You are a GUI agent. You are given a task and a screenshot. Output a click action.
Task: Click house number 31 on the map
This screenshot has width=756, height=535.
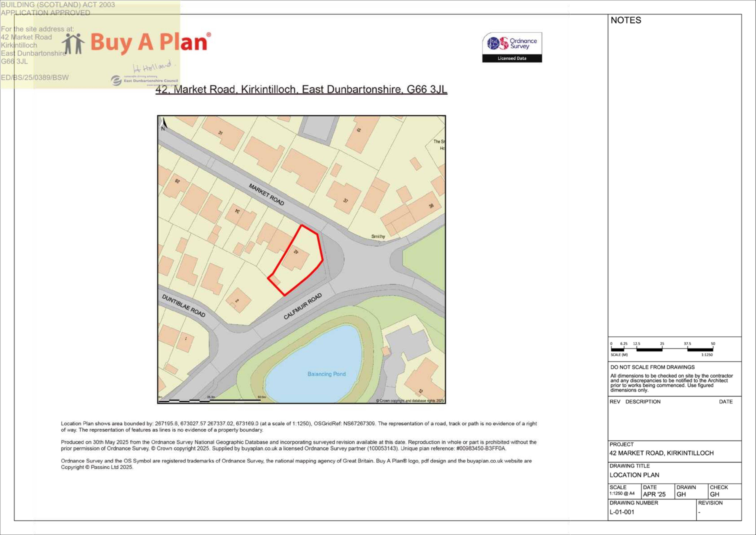[220, 133]
